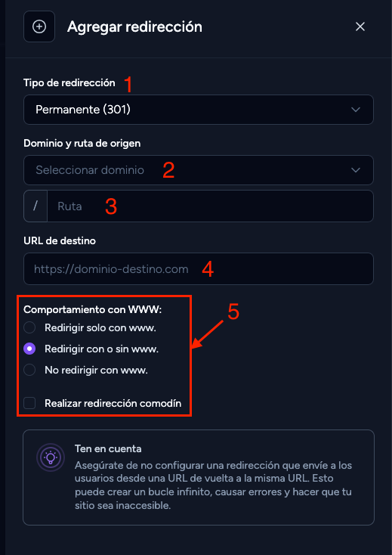
Task: Select Redirigir solo con www. radio button
Action: point(29,327)
